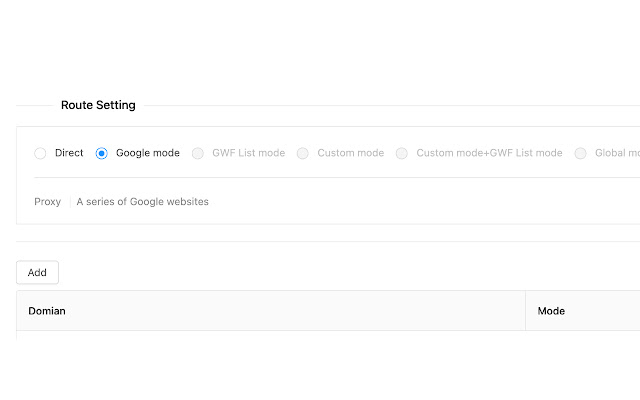Click the Proxy label
Screen dimensions: 640x400
47,201
